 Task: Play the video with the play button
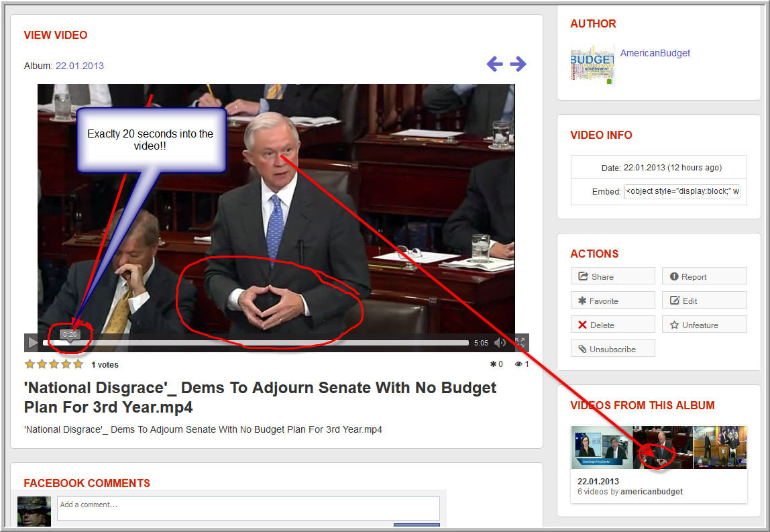pyautogui.click(x=32, y=342)
